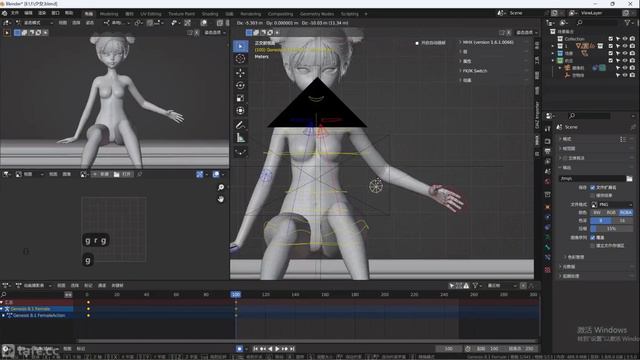Click the output path field
The height and width of the screenshot is (360, 640).
(x=592, y=178)
